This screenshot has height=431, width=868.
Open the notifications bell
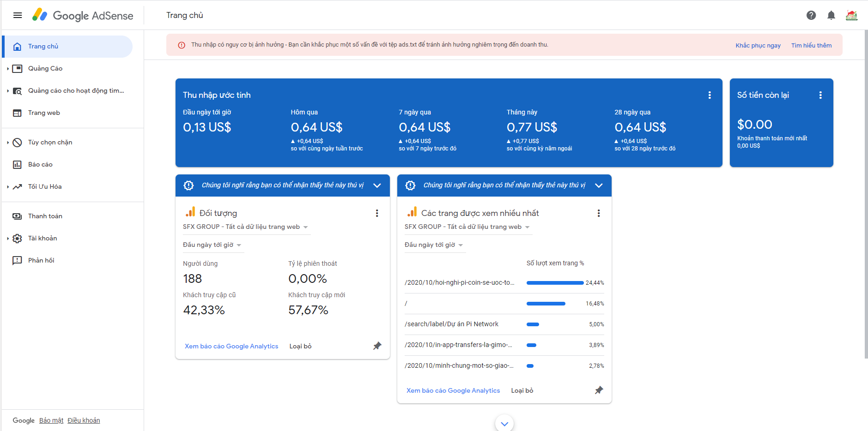tap(831, 15)
